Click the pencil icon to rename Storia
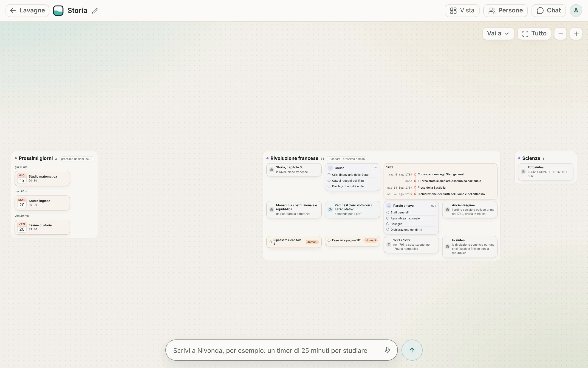 [x=95, y=11]
